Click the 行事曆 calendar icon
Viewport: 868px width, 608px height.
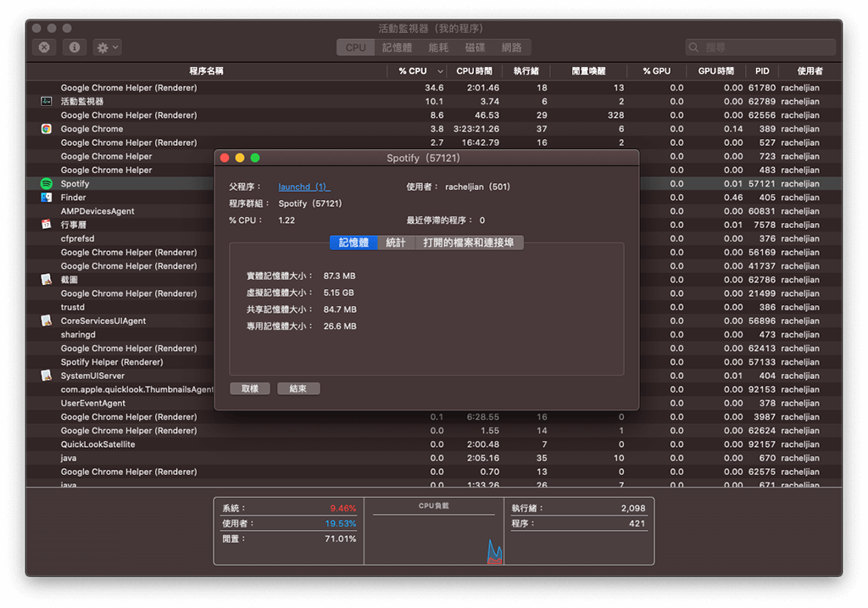pyautogui.click(x=47, y=225)
